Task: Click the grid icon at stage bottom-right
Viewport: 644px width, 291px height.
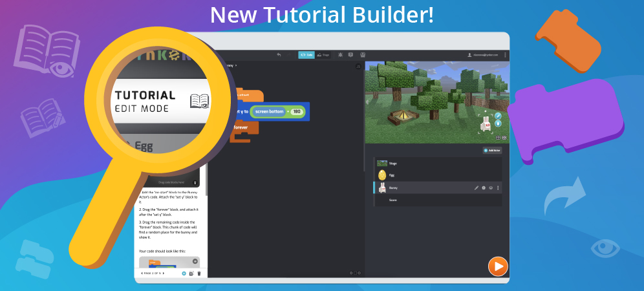Action: 498,138
